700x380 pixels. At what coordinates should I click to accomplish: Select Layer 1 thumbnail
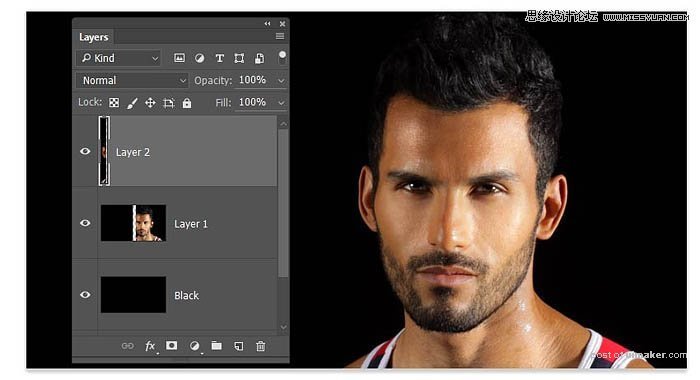(x=133, y=223)
